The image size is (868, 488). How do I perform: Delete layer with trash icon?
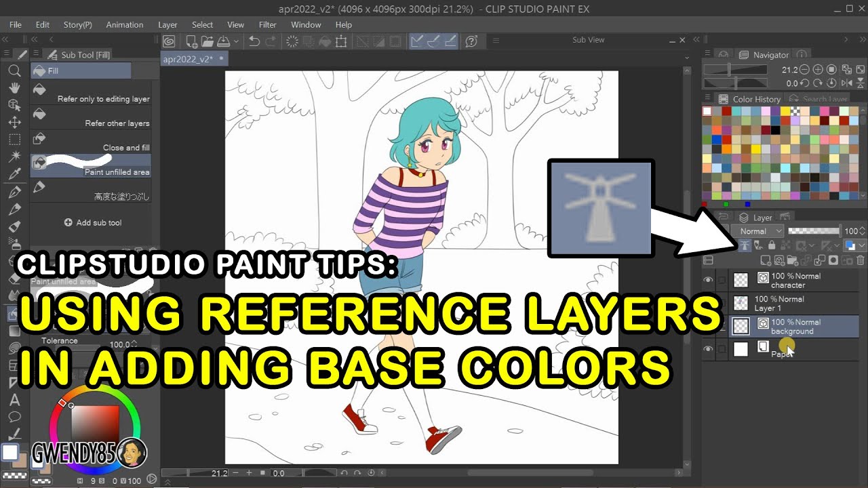tap(861, 260)
